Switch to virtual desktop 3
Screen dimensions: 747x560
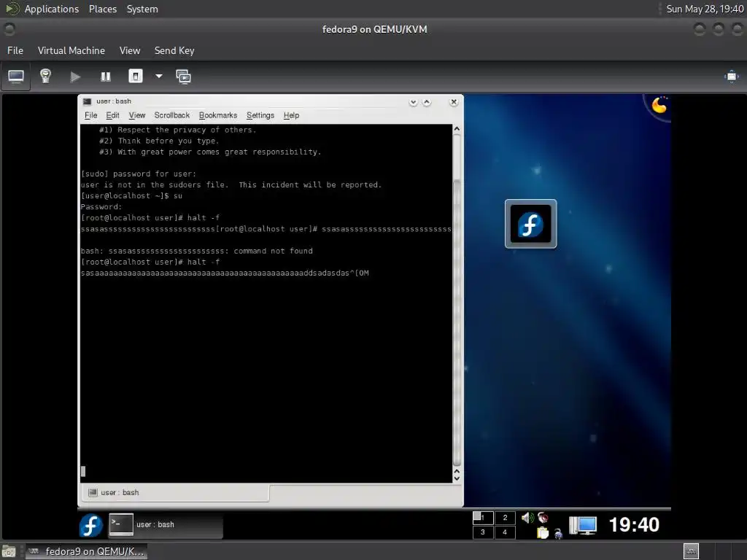click(x=483, y=532)
